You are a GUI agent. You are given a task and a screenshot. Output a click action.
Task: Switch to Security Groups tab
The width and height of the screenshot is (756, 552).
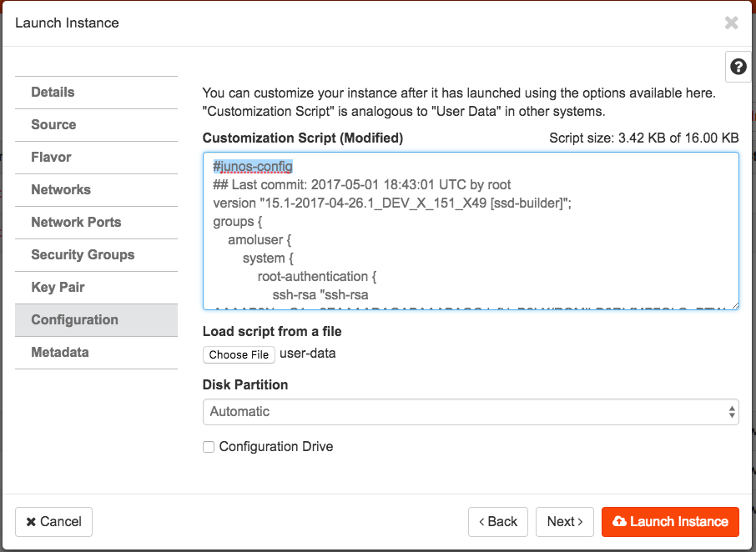(x=83, y=255)
